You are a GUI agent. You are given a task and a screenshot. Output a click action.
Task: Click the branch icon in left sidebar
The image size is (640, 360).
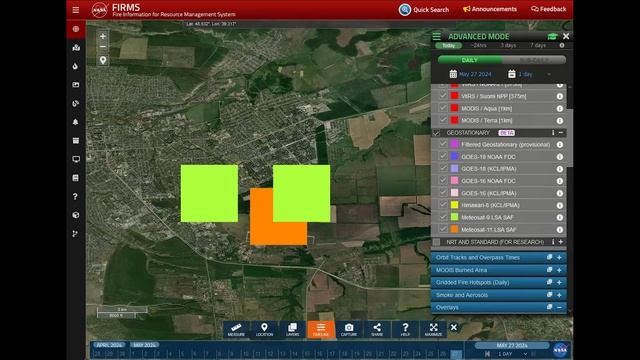[x=76, y=234]
